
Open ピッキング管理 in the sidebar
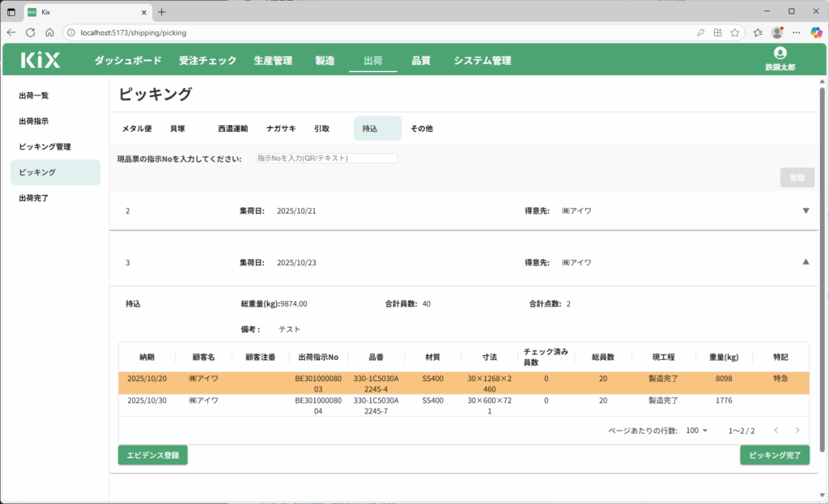[45, 146]
